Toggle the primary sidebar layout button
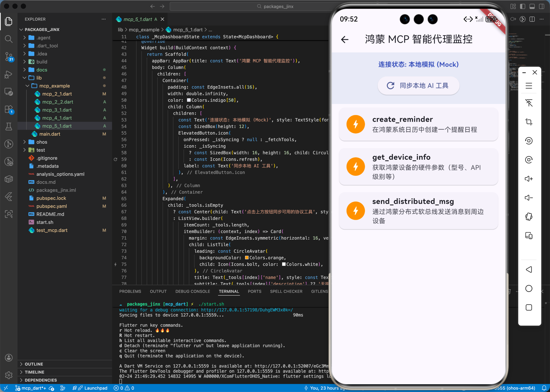 [x=522, y=6]
